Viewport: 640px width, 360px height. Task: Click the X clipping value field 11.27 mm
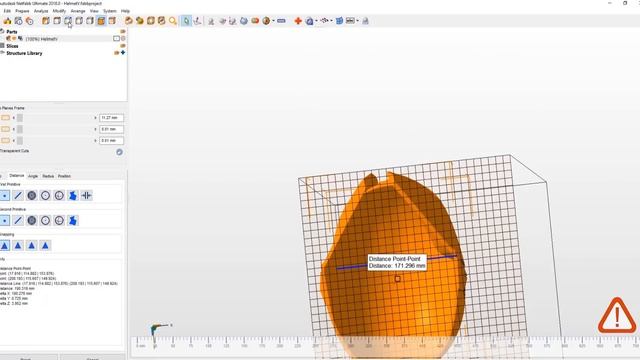[x=111, y=118]
